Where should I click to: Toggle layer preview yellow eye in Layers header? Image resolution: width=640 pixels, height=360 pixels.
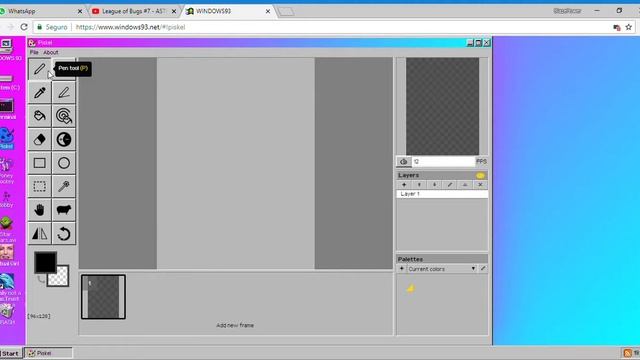480,176
